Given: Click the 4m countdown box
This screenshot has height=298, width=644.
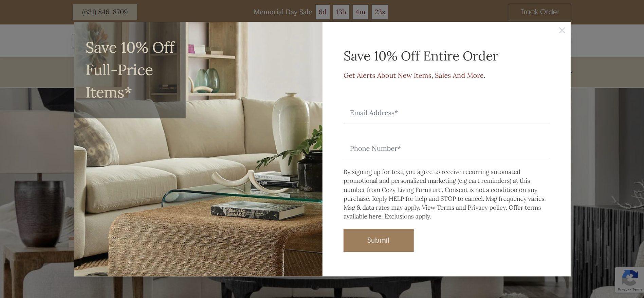Looking at the screenshot, I should [361, 12].
